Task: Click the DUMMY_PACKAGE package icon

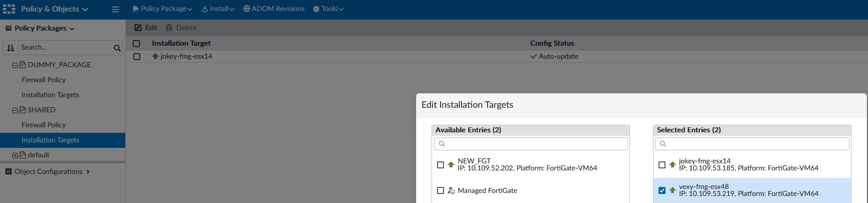Action: (23, 65)
